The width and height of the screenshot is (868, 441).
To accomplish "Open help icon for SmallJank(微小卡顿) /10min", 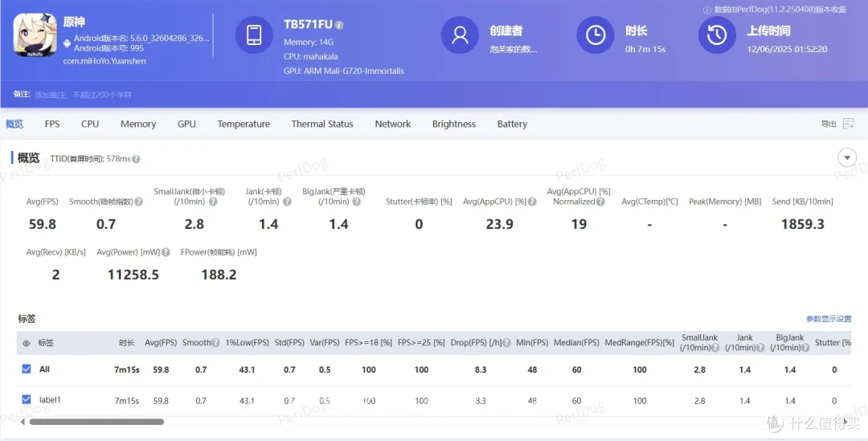I will point(213,202).
